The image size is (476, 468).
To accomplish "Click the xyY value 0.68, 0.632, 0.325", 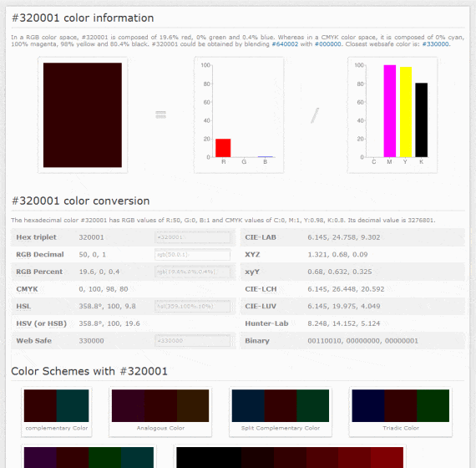I will coord(340,272).
